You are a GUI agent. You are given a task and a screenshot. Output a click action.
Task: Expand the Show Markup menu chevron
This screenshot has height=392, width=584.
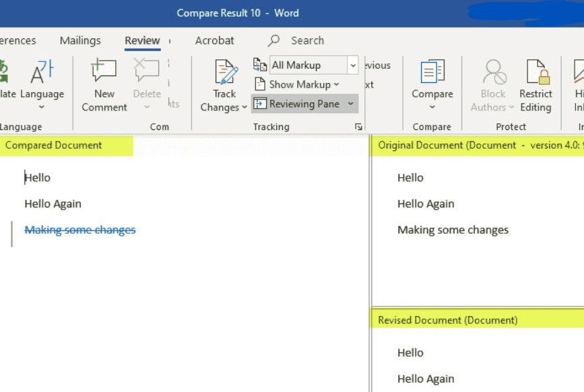pyautogui.click(x=336, y=84)
